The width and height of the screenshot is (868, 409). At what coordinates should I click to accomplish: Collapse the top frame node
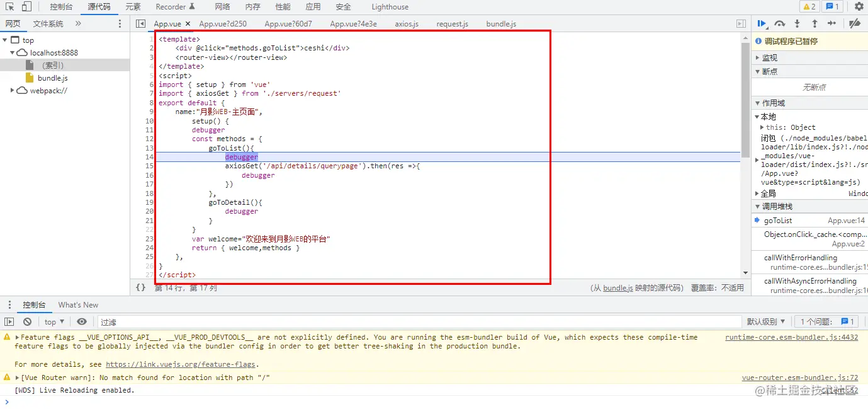pyautogui.click(x=5, y=40)
